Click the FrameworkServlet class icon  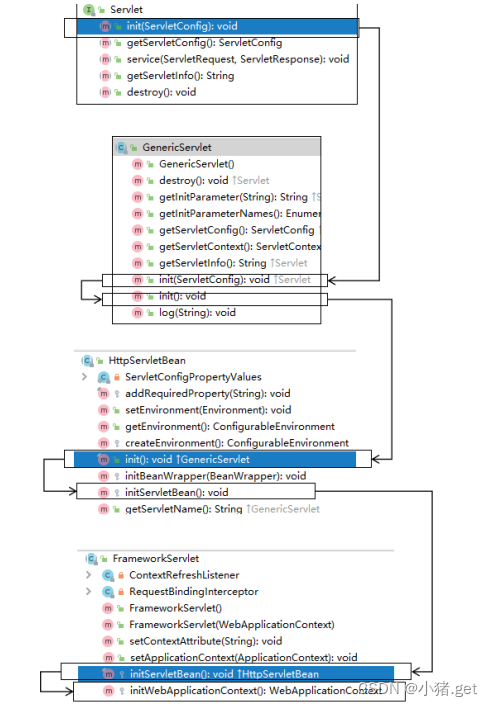point(92,559)
